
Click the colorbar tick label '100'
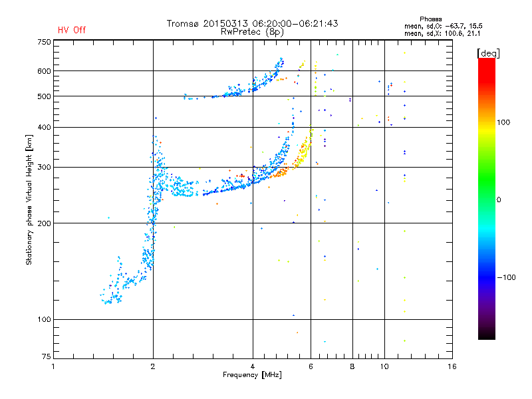pos(503,122)
